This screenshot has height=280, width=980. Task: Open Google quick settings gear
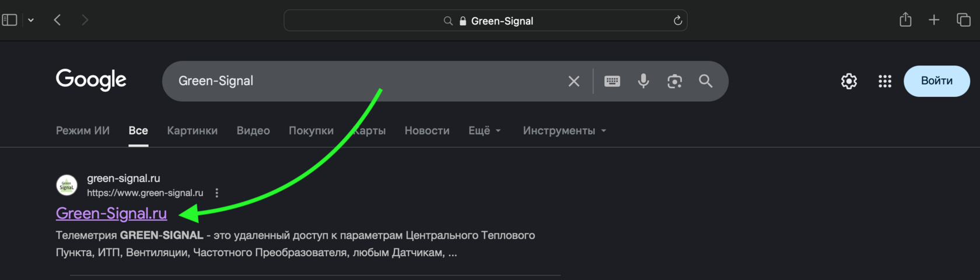(849, 81)
